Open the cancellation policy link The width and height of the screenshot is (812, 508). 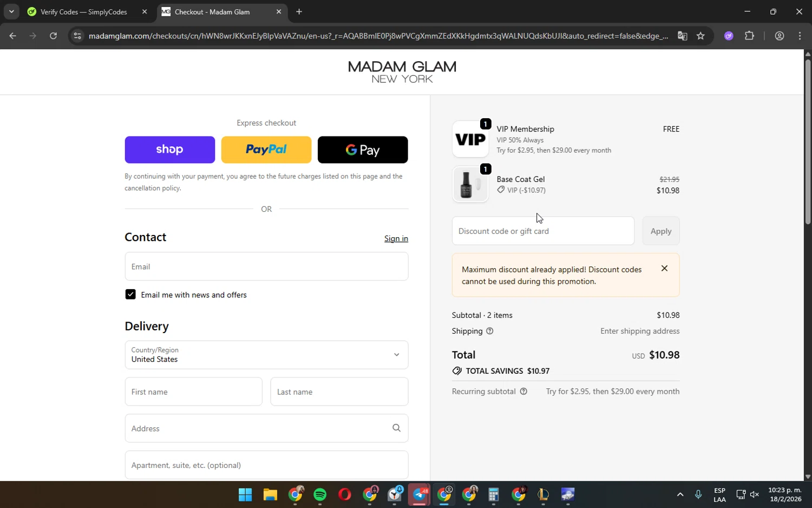click(152, 188)
